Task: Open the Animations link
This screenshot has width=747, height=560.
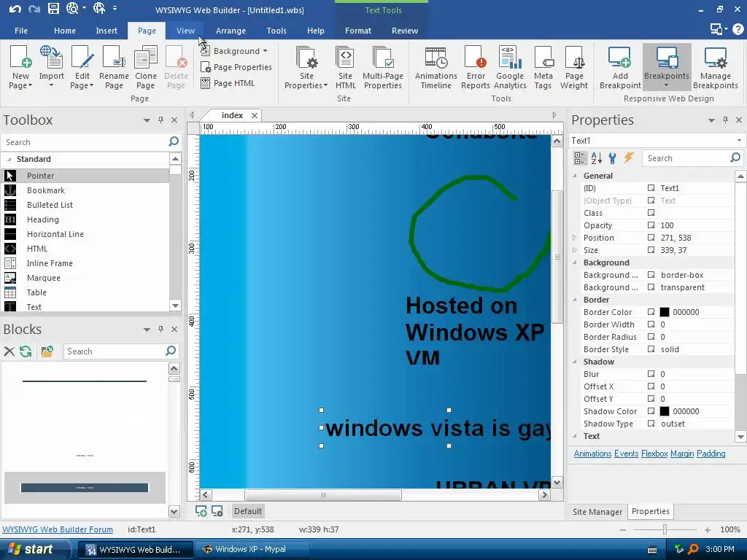Action: [592, 454]
